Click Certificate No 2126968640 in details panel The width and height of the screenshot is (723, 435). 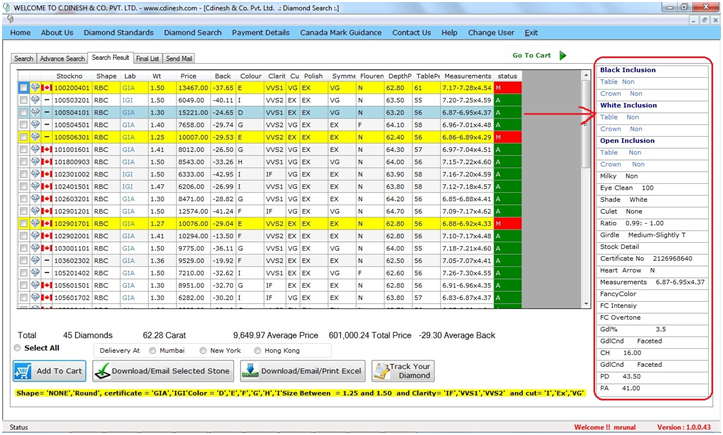tap(652, 259)
